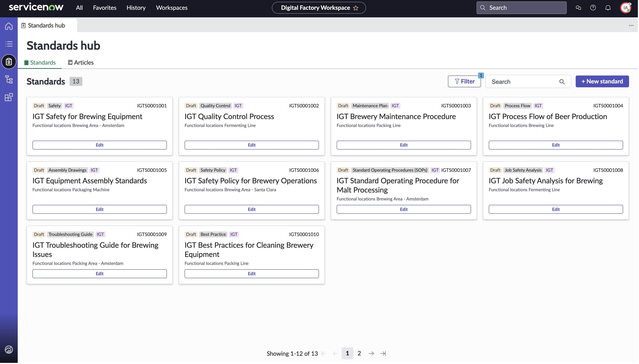Click ID IGTS0001010
The height and width of the screenshot is (364, 639).
click(x=304, y=234)
